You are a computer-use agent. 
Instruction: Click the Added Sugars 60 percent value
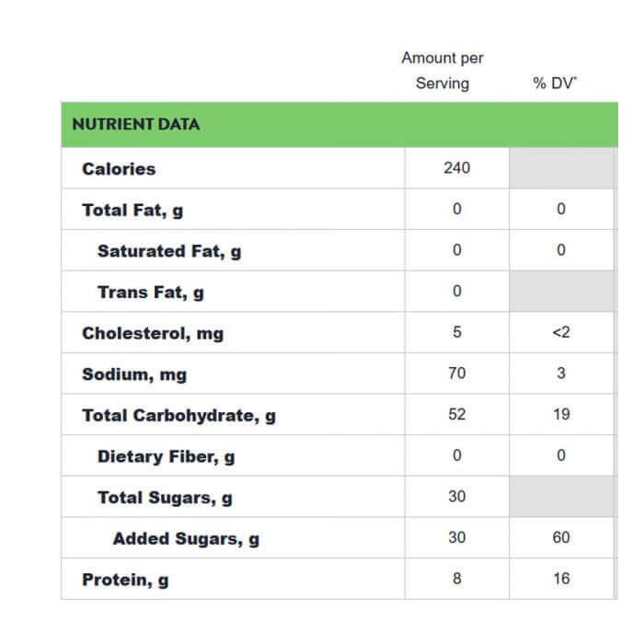[x=561, y=537]
